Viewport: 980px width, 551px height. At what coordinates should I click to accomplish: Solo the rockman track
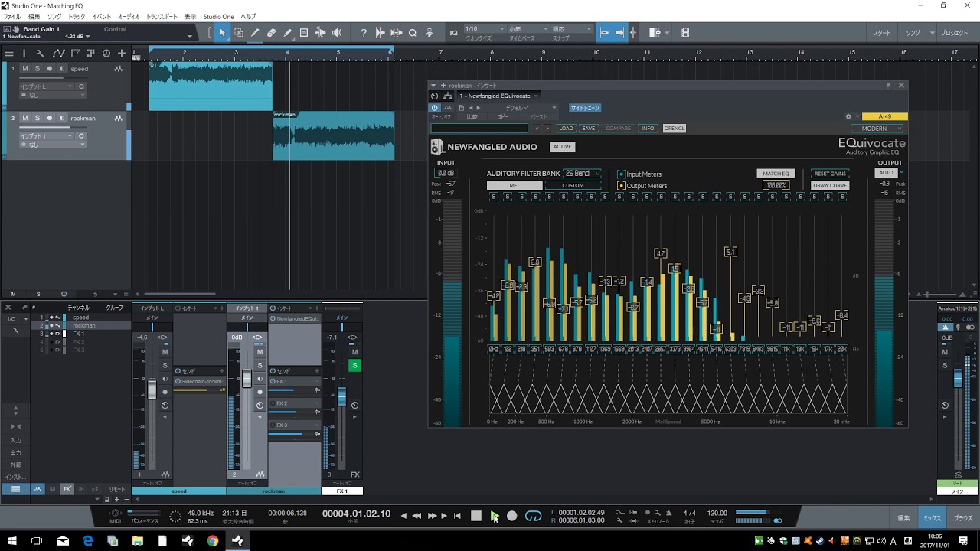coord(37,119)
